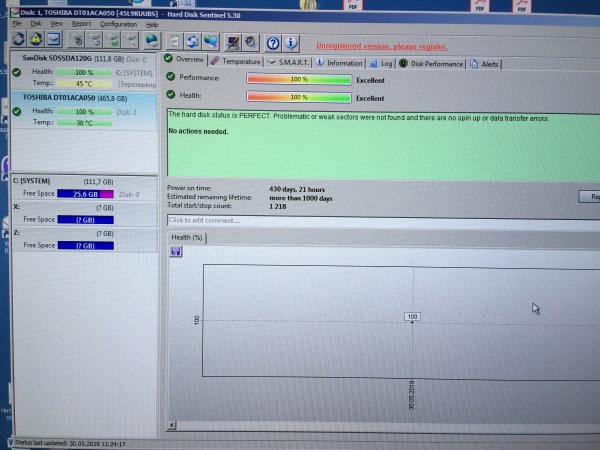Click the refresh disk status toolbar icon
This screenshot has width=600, height=450.
click(15, 40)
